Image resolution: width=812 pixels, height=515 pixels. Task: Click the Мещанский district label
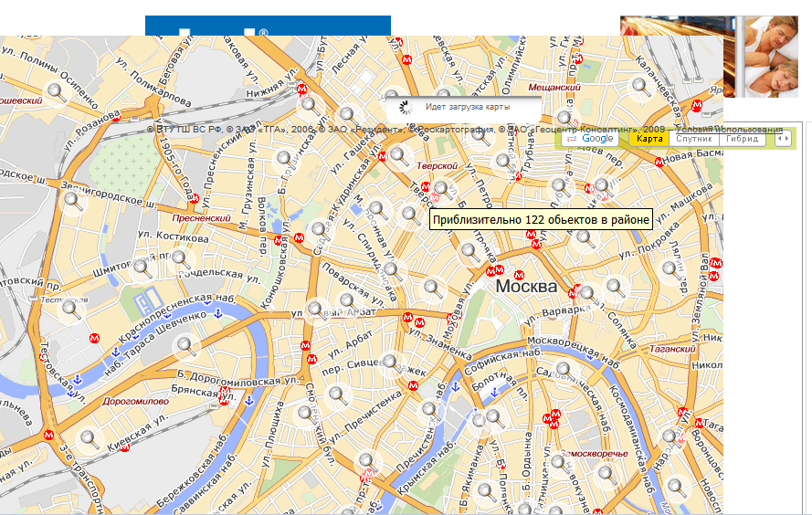554,88
